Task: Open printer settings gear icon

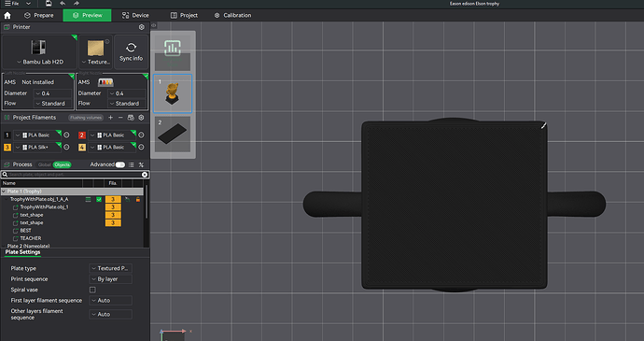Action: coord(142,27)
